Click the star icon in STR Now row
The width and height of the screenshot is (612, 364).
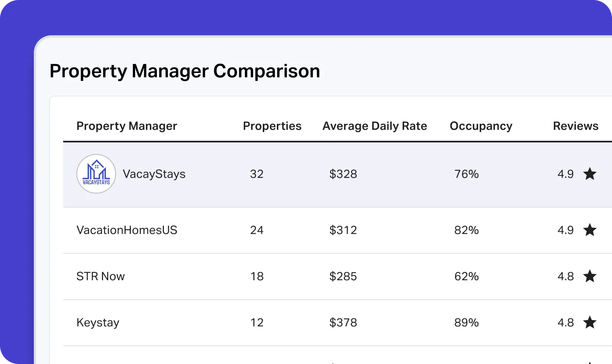tap(590, 276)
